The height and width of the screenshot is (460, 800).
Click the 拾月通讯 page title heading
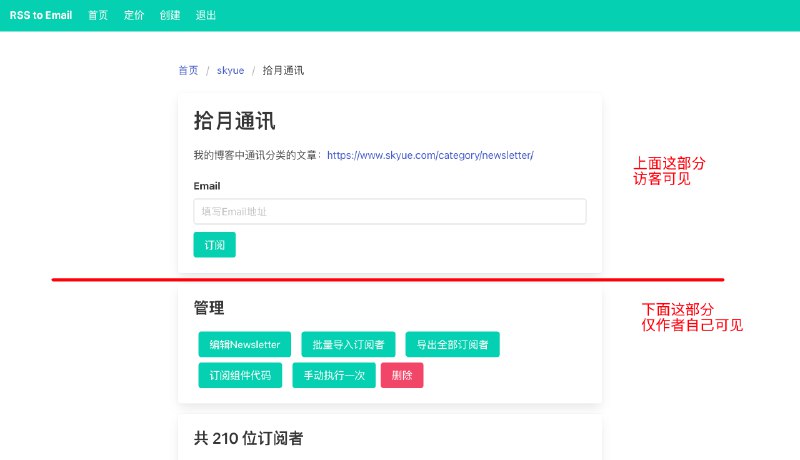point(235,122)
